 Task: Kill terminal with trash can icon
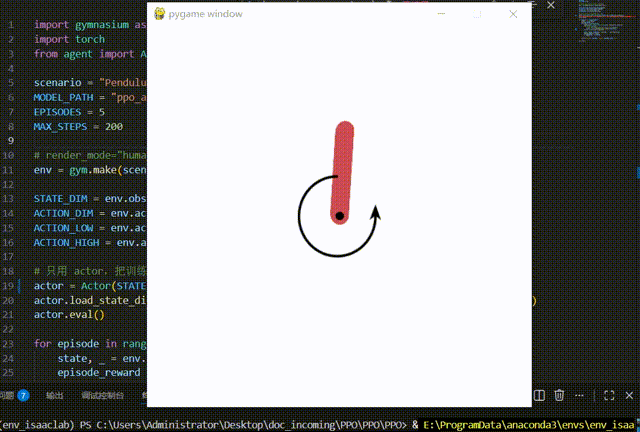559,395
